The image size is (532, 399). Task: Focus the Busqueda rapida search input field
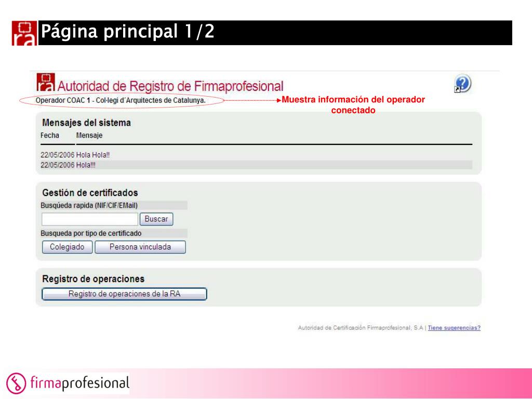click(90, 219)
